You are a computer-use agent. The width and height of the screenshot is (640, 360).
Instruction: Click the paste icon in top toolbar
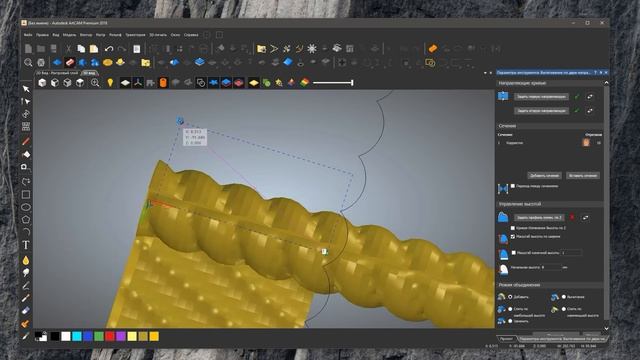coord(94,49)
